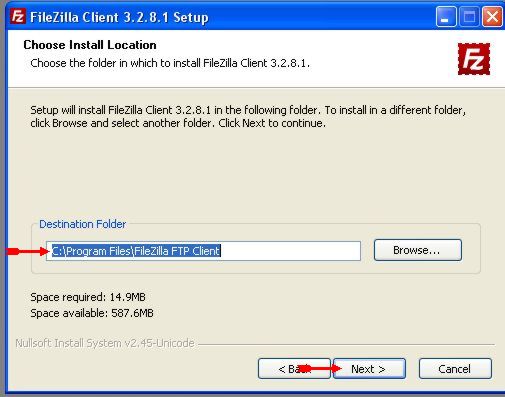Minimize the setup window

pyautogui.click(x=446, y=16)
